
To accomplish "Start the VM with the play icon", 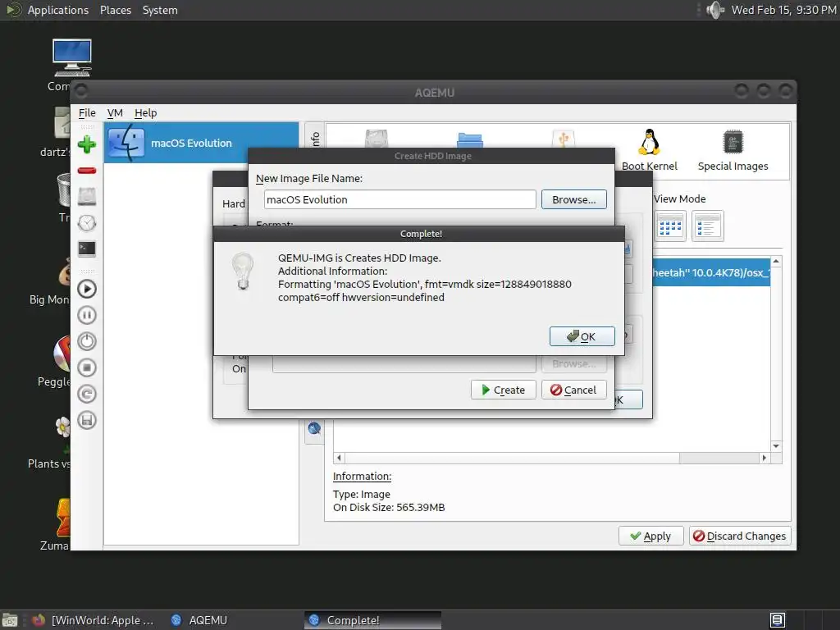I will [87, 289].
